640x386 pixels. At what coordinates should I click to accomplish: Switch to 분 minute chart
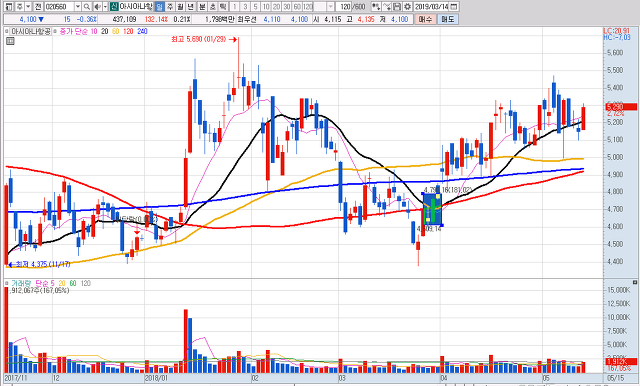202,7
